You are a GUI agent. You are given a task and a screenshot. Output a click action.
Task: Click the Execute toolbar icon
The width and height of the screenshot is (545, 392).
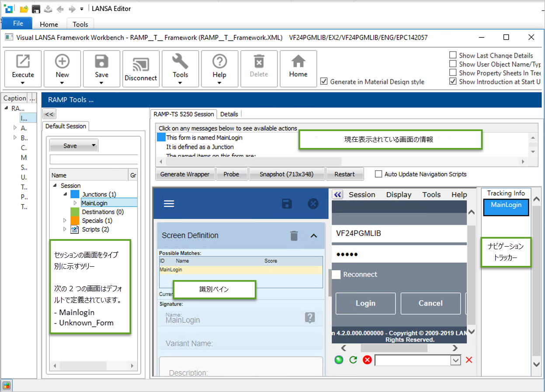coord(23,62)
